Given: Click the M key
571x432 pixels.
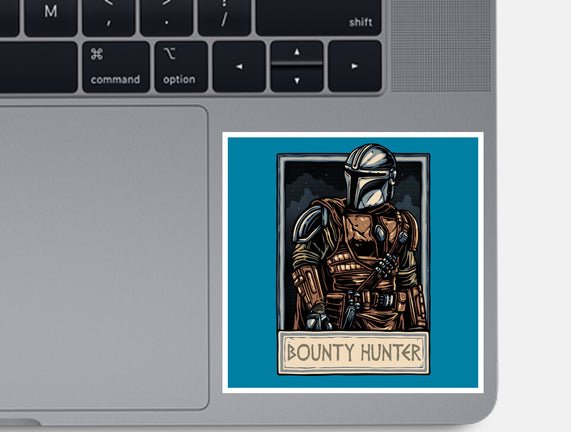Looking at the screenshot, I should [51, 17].
